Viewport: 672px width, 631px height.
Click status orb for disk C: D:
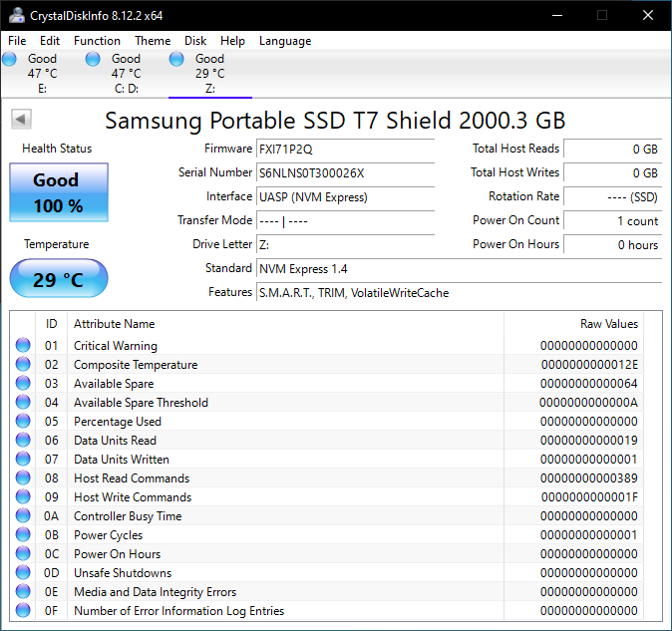click(93, 59)
